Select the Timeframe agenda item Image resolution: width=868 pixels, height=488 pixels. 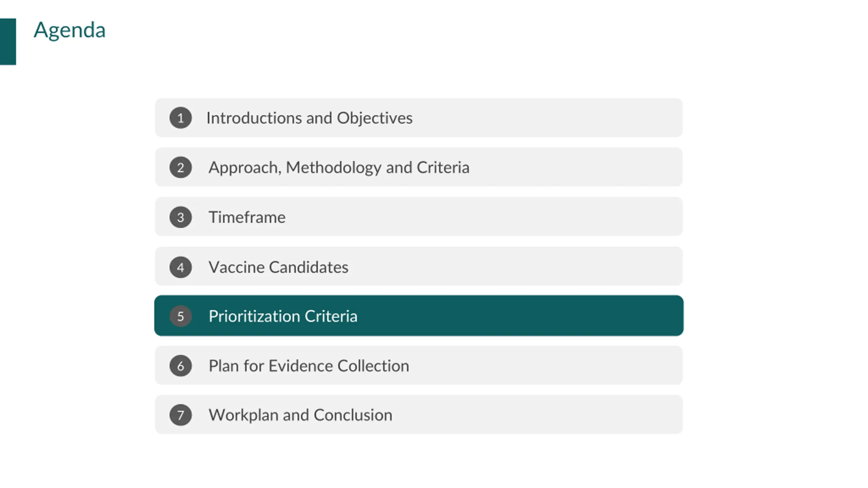[419, 217]
